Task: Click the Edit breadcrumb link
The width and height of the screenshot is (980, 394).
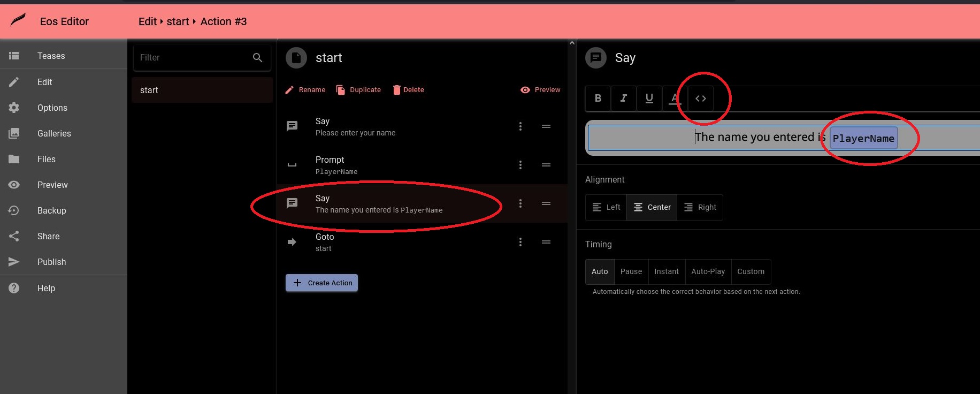Action: (x=147, y=21)
